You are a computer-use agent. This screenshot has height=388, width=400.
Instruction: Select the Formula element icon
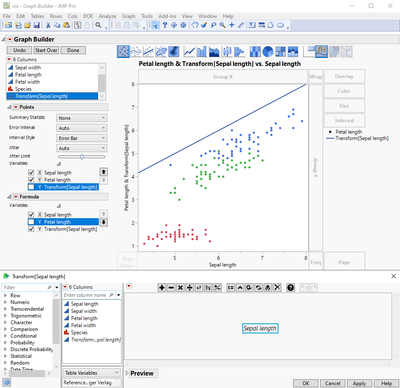click(x=321, y=52)
